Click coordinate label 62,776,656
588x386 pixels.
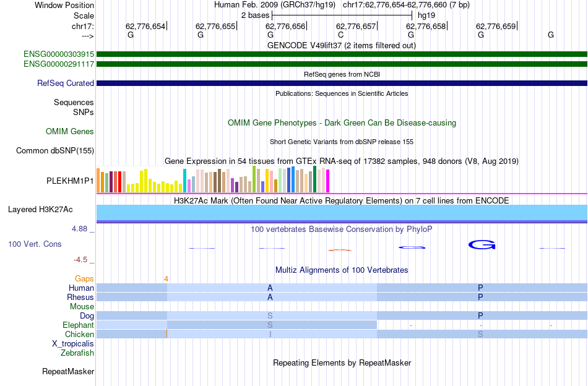point(285,26)
